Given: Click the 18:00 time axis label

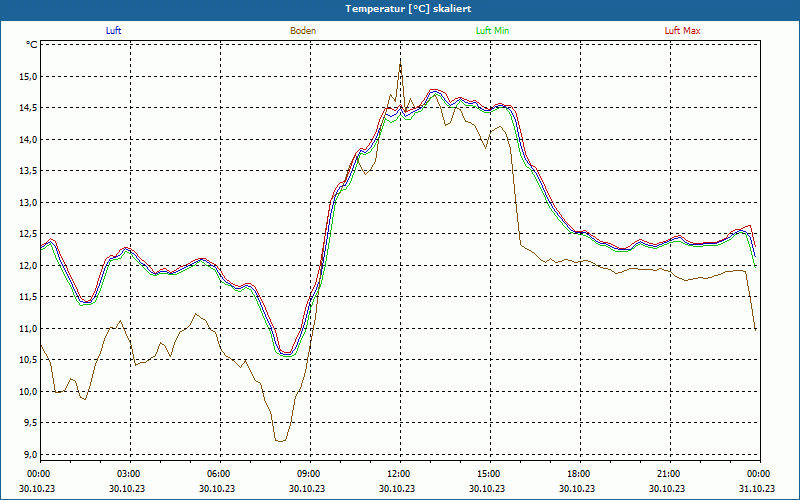Looking at the screenshot, I should pos(580,474).
